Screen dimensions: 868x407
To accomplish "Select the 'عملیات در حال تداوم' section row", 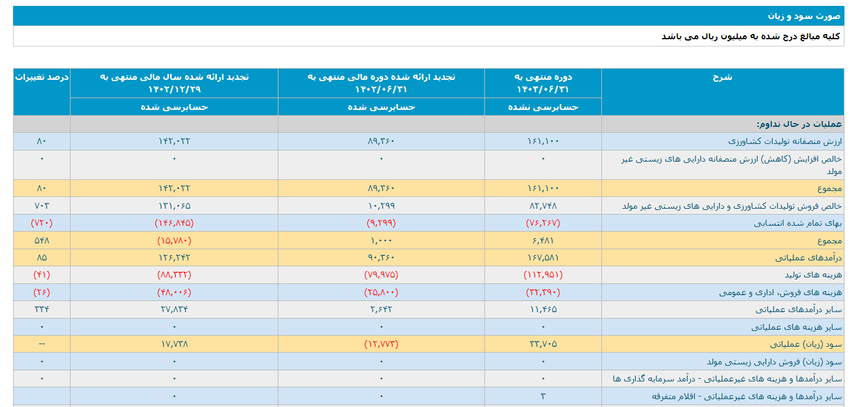I will (x=799, y=124).
